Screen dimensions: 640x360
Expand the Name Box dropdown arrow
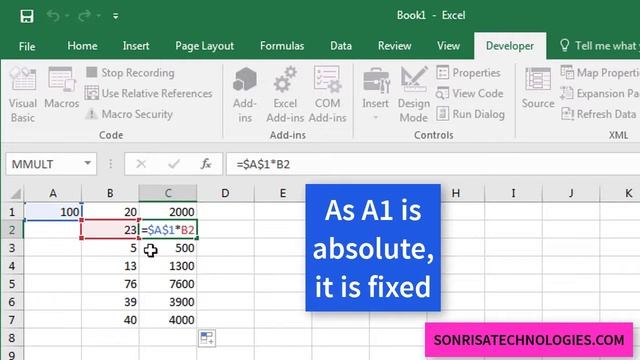[87, 164]
